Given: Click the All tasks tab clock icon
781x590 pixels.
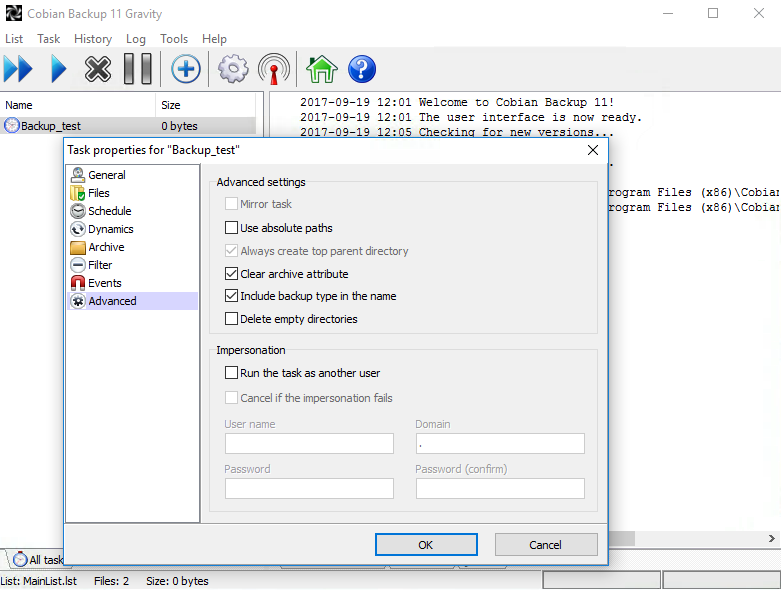Looking at the screenshot, I should [x=20, y=559].
